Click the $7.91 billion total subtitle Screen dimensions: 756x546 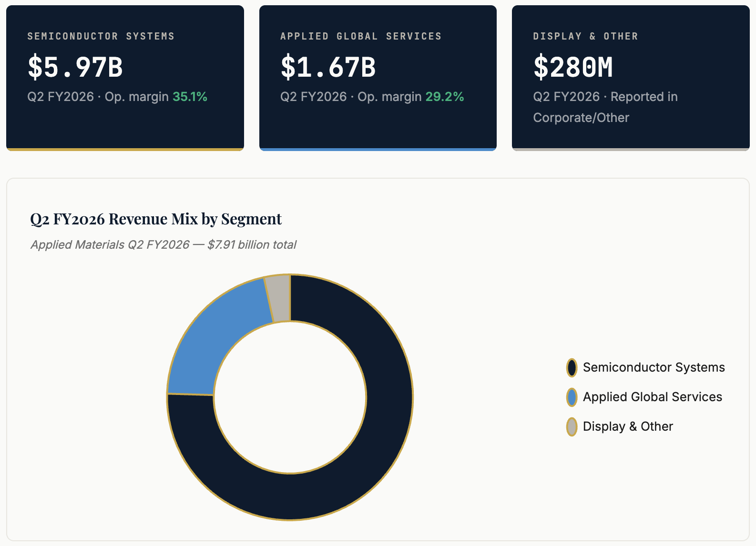[x=163, y=244]
